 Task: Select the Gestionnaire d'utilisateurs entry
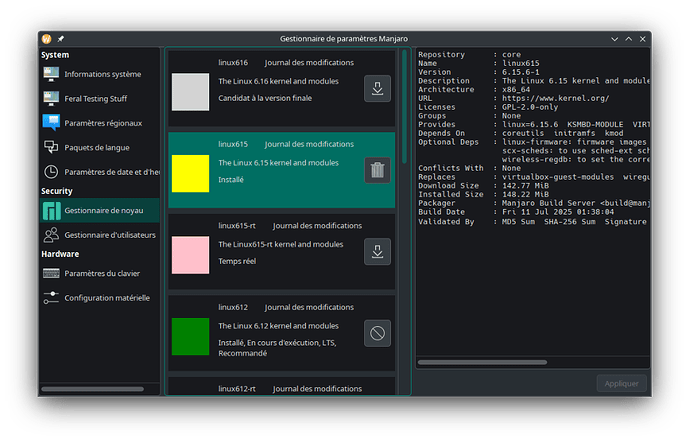point(100,235)
